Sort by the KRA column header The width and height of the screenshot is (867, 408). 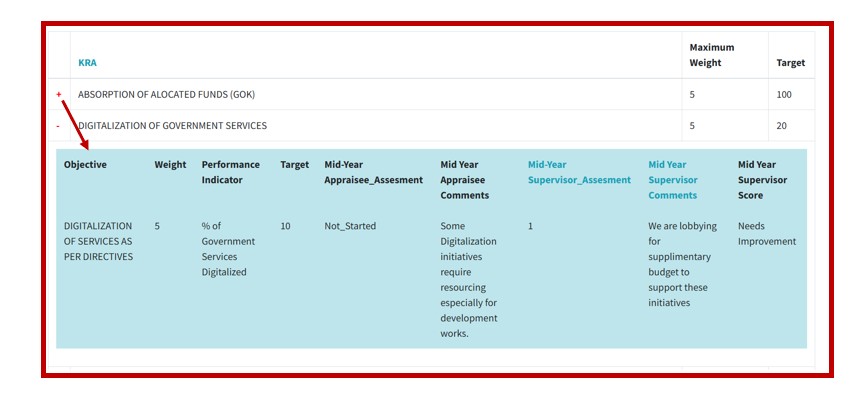click(88, 63)
